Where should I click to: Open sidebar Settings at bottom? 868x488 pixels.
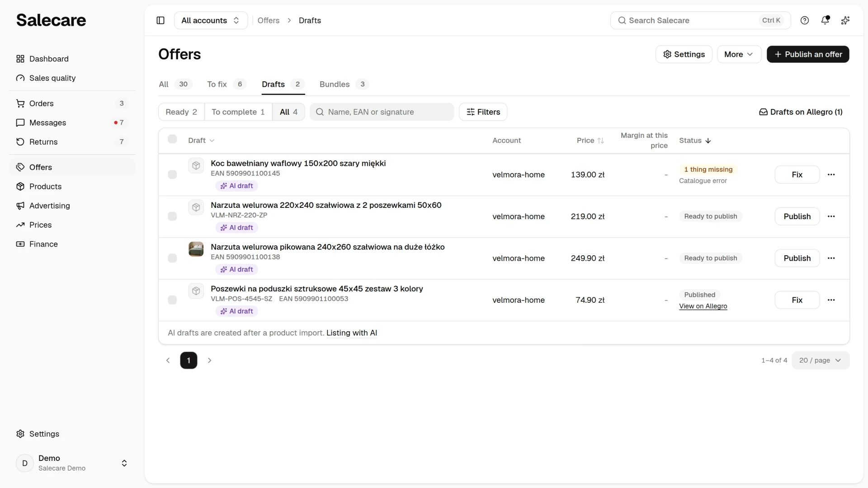tap(72, 434)
